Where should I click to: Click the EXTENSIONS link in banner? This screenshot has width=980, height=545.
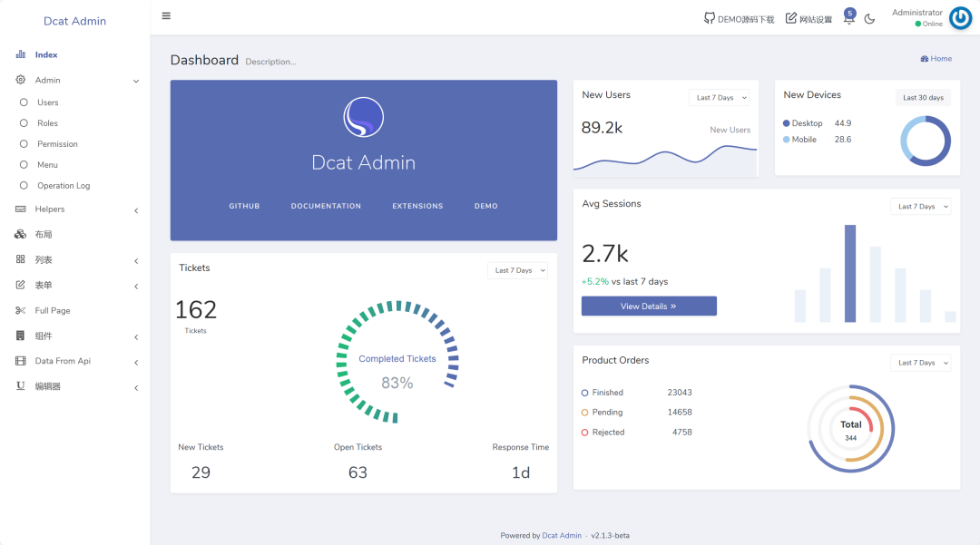tap(417, 206)
